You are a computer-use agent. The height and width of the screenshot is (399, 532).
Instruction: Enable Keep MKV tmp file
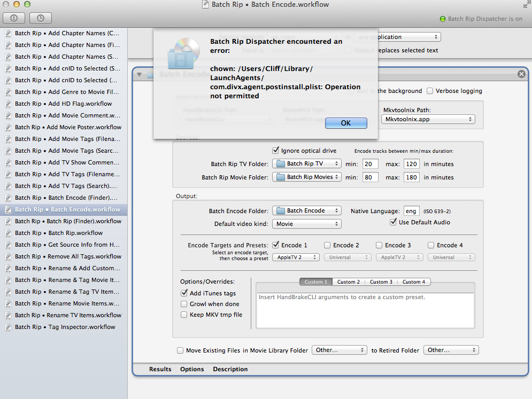(x=184, y=315)
